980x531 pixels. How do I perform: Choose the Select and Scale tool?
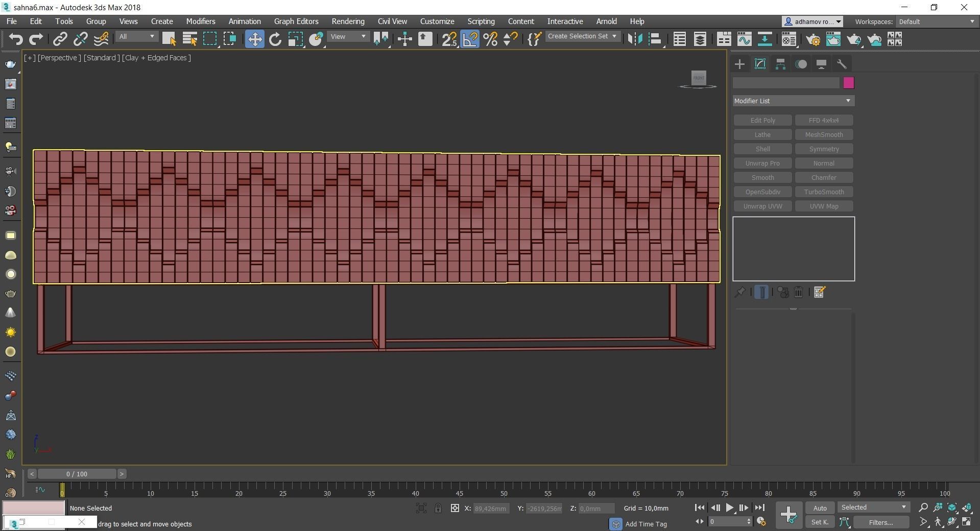point(296,39)
